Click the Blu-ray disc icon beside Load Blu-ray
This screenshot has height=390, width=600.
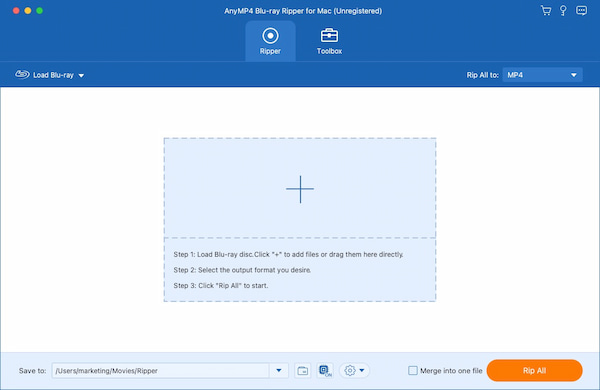[22, 74]
